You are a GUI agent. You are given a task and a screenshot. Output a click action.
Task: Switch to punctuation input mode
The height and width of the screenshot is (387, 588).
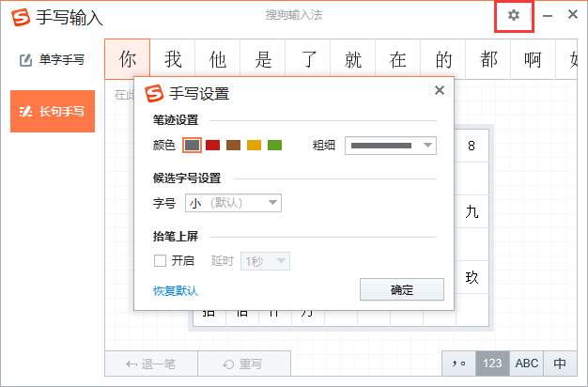coord(458,364)
